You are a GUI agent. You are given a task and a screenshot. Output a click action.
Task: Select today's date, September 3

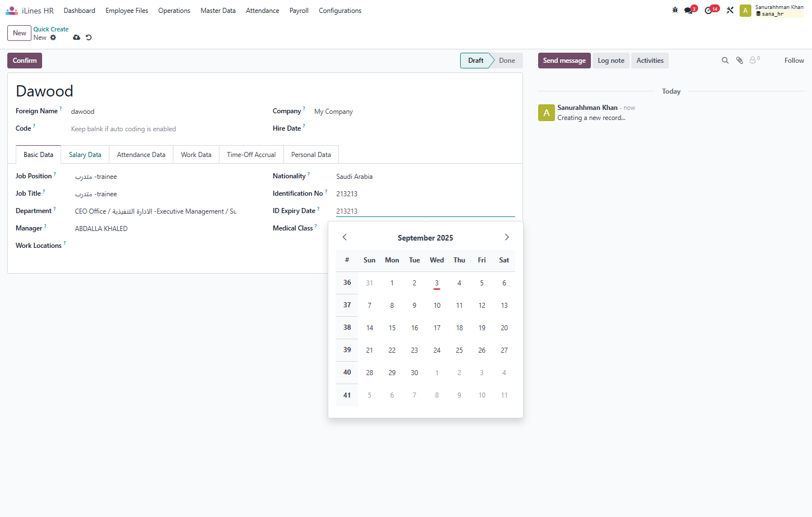pyautogui.click(x=437, y=283)
